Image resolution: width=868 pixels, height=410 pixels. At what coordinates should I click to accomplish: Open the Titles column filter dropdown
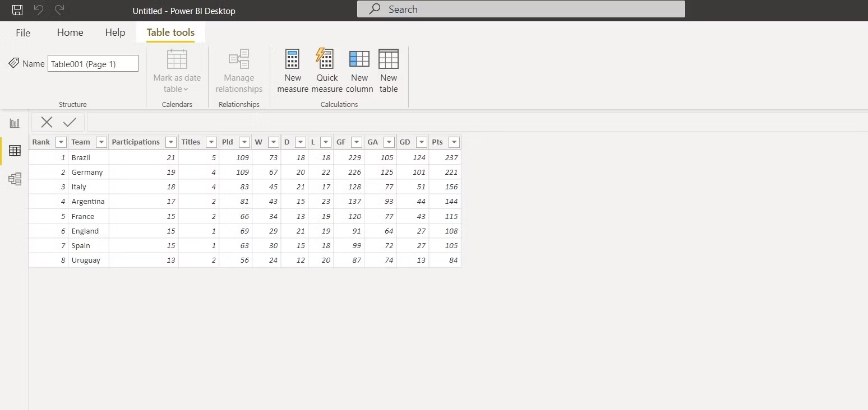click(211, 142)
